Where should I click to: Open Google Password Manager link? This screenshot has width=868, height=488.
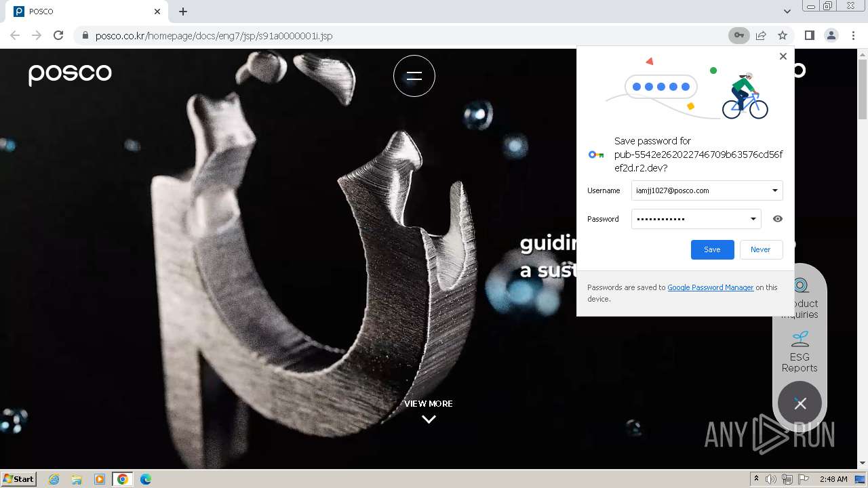pos(711,287)
